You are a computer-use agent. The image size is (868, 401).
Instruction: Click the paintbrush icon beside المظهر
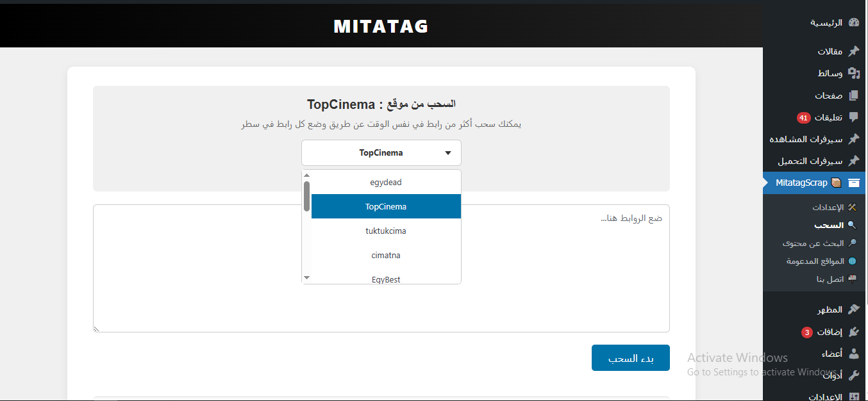pyautogui.click(x=853, y=309)
